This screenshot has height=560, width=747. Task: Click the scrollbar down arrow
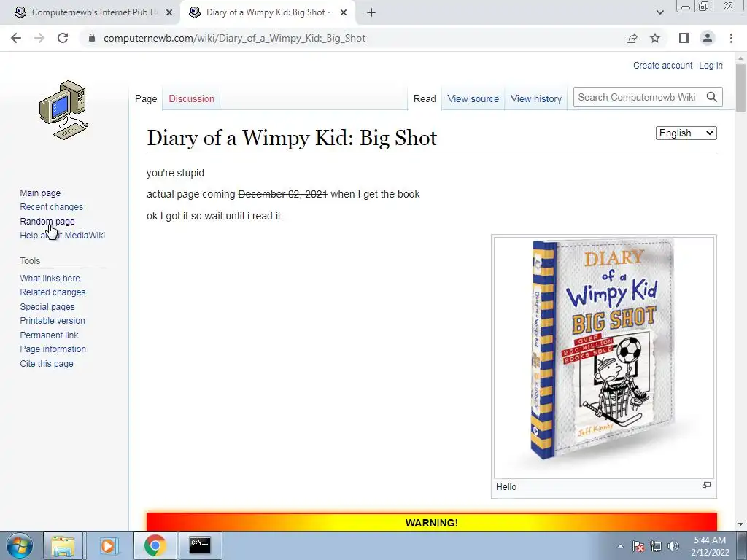point(740,524)
